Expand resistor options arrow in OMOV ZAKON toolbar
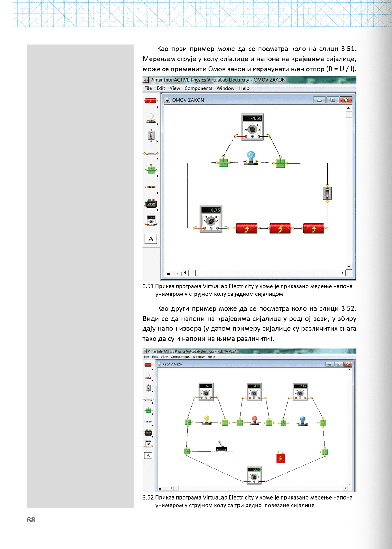Screen dimensions: 392x549 click(158, 193)
